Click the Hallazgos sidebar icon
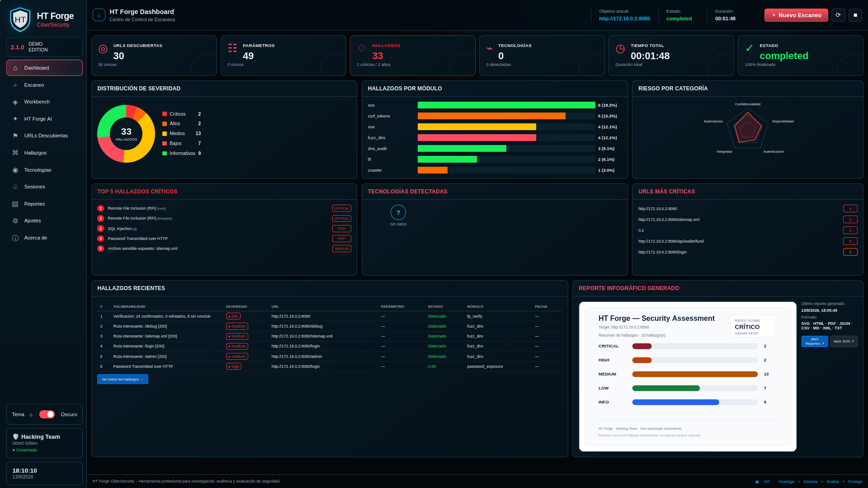Viewport: 868px width, 488px height. (15, 153)
